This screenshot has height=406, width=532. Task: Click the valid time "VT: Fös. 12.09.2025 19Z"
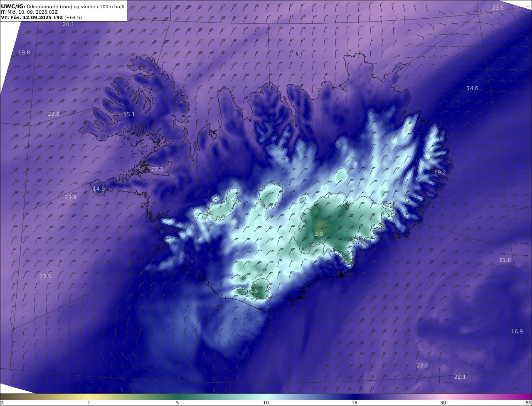point(32,17)
